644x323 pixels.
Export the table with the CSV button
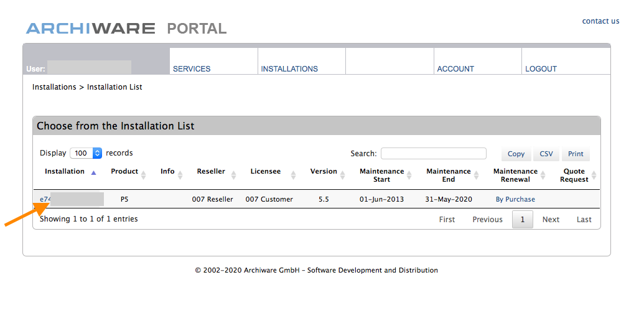[x=546, y=154]
